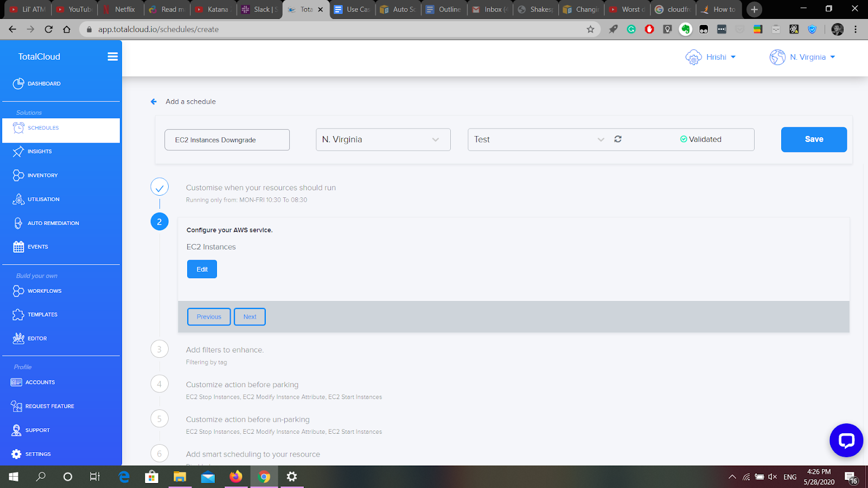Open Settings gear in sidebar
Screen dimensions: 868x488
pos(16,454)
